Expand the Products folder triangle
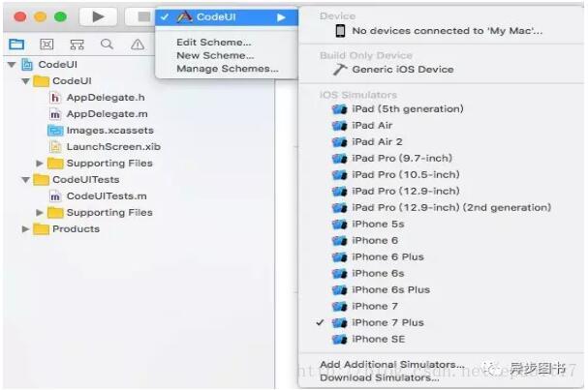This screenshot has height=390, width=588. [25, 229]
